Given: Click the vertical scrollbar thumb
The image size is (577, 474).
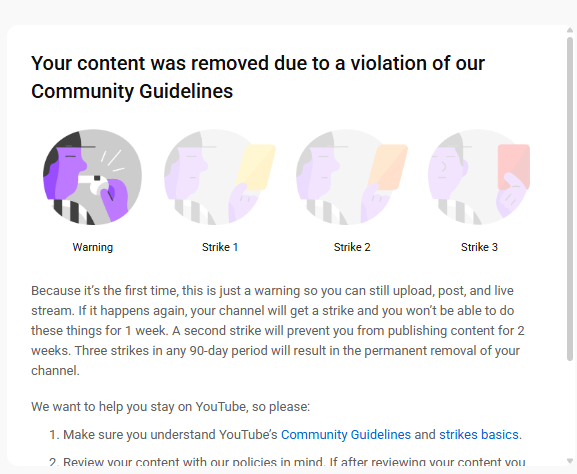Looking at the screenshot, I should point(570,199).
